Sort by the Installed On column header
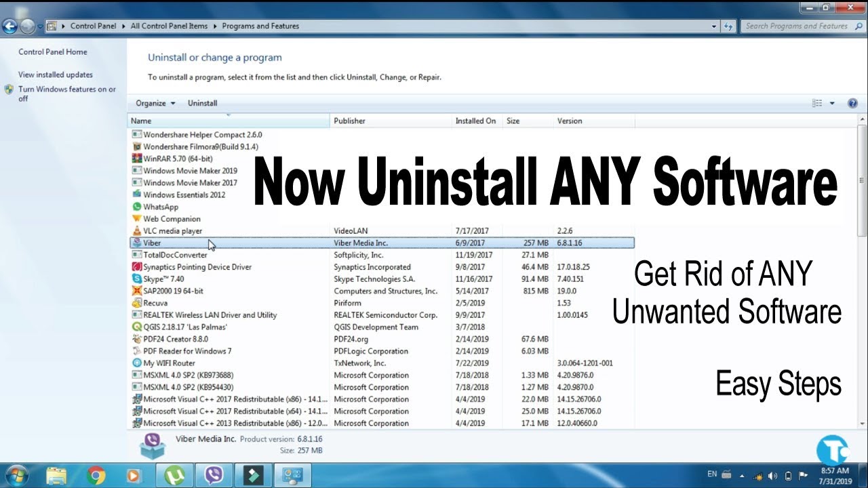 point(478,121)
